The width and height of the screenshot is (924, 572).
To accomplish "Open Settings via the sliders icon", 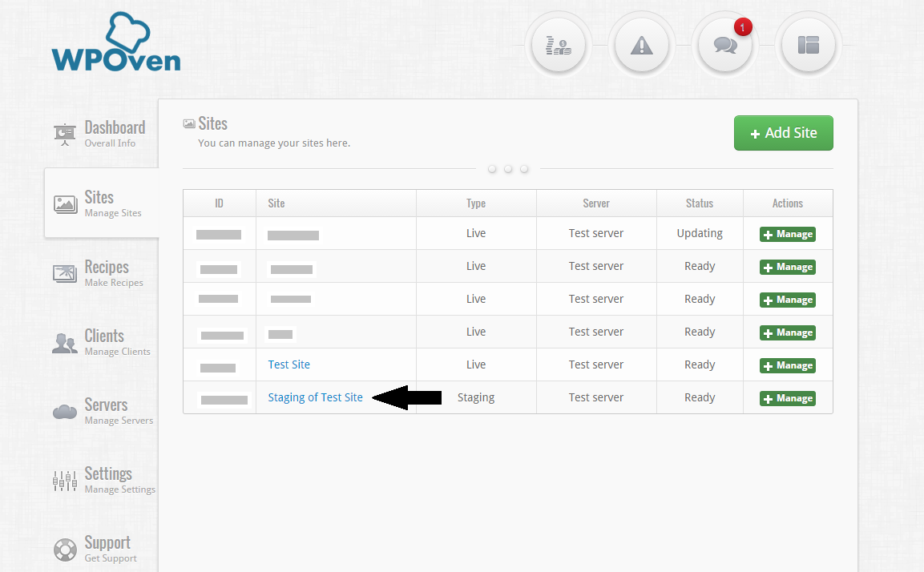I will (64, 480).
